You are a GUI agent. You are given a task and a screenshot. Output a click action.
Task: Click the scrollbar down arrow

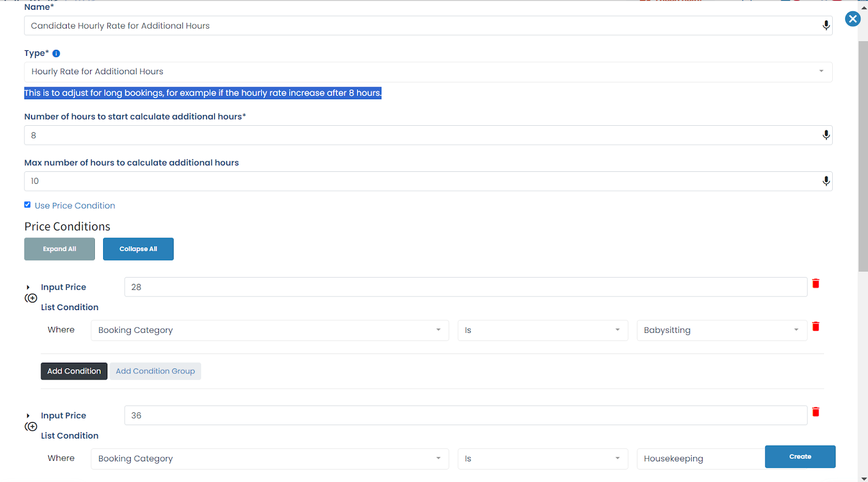[863, 478]
